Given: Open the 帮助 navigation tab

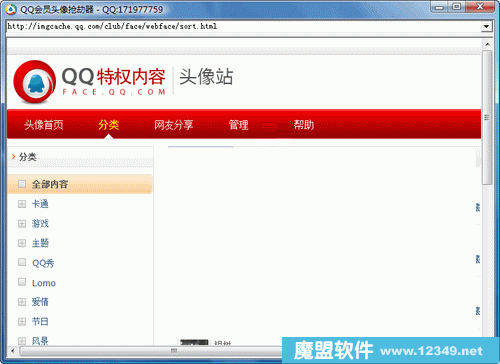Looking at the screenshot, I should point(304,125).
